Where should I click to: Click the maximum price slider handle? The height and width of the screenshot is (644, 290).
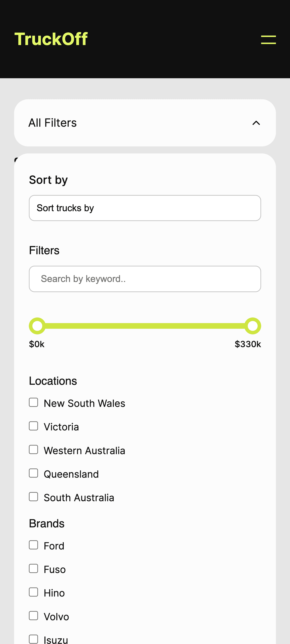click(x=253, y=326)
